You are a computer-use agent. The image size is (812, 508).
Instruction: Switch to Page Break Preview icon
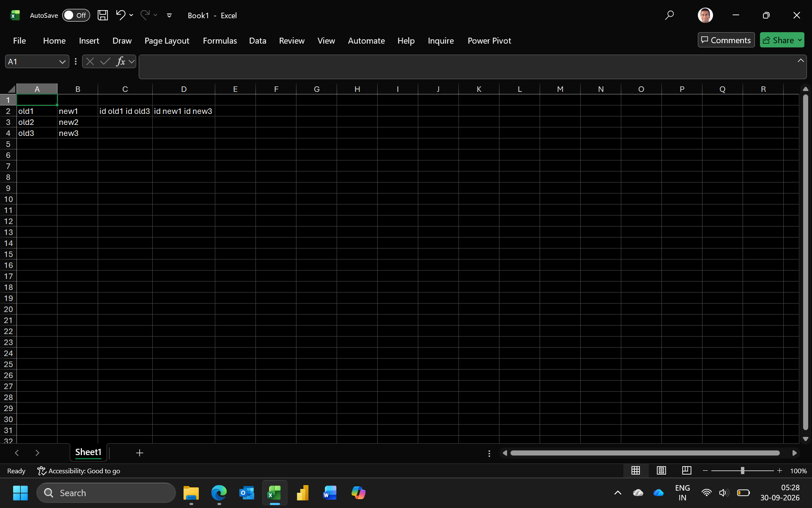(686, 470)
